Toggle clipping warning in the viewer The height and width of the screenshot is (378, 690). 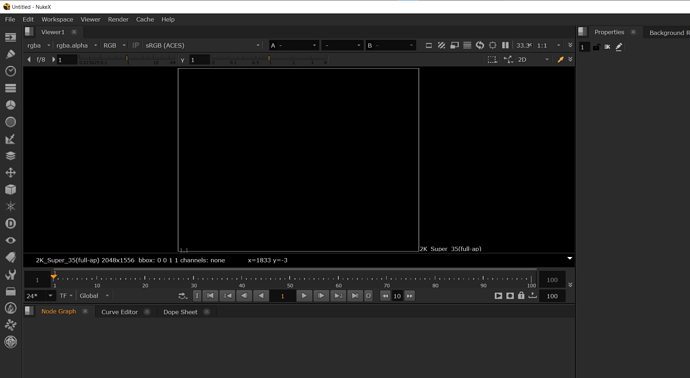pyautogui.click(x=429, y=45)
